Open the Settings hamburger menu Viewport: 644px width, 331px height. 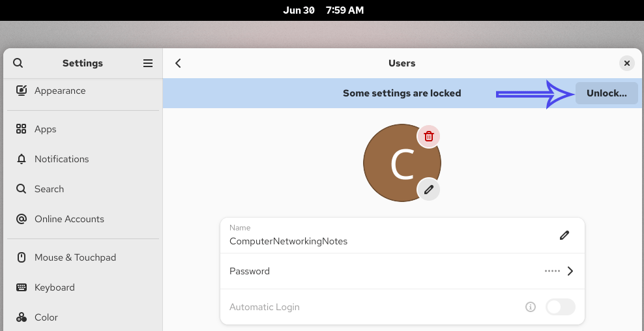coord(148,63)
